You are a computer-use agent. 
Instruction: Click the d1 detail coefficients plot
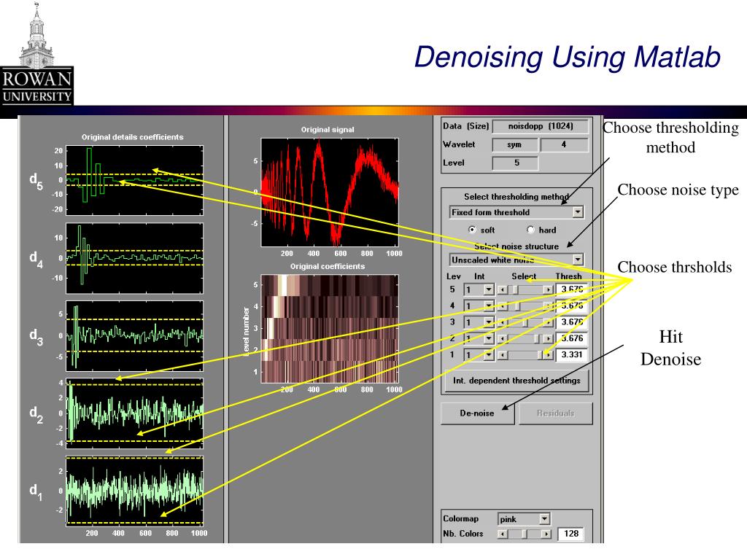coord(134,491)
